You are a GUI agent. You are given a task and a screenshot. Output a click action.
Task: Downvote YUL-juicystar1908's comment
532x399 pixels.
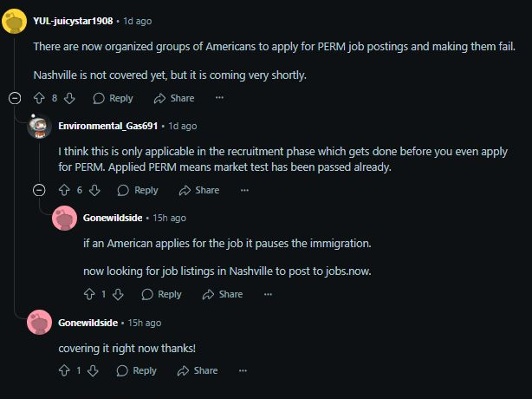click(x=70, y=98)
